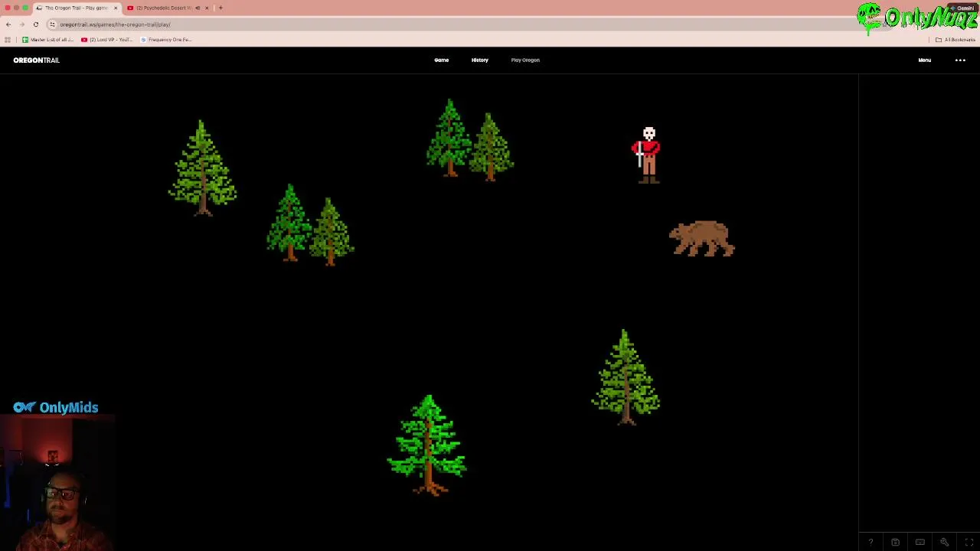Click the Gemini button in browser
Image resolution: width=980 pixels, height=551 pixels.
coord(963,8)
